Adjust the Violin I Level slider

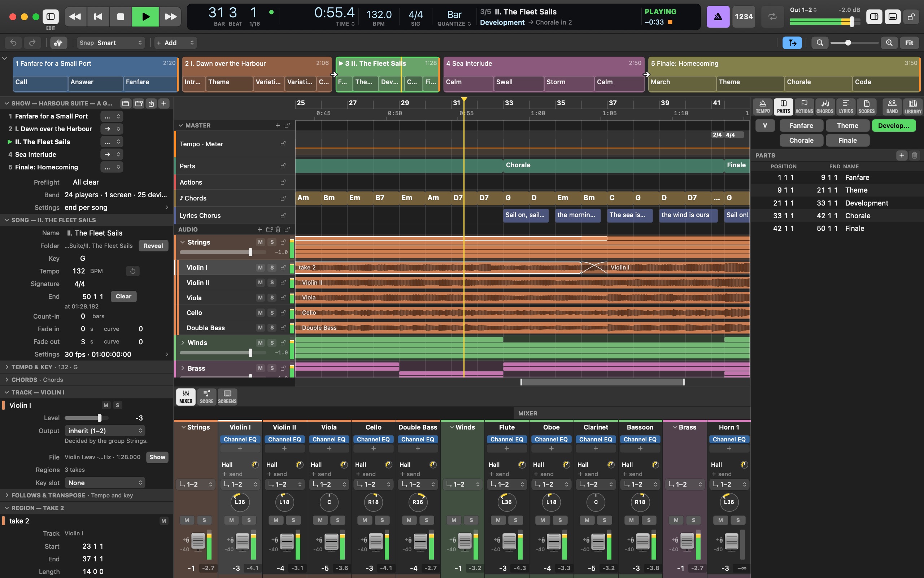pyautogui.click(x=87, y=418)
